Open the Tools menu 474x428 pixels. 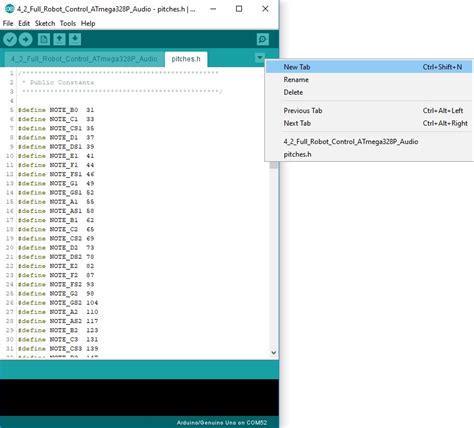(68, 23)
